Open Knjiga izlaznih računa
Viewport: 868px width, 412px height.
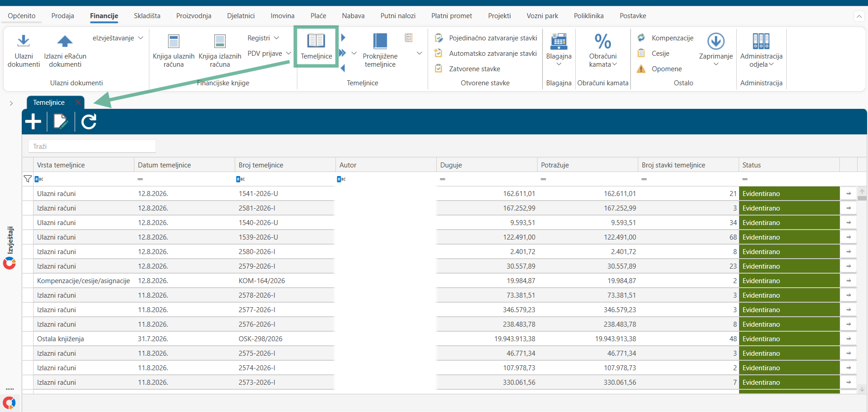tap(220, 51)
